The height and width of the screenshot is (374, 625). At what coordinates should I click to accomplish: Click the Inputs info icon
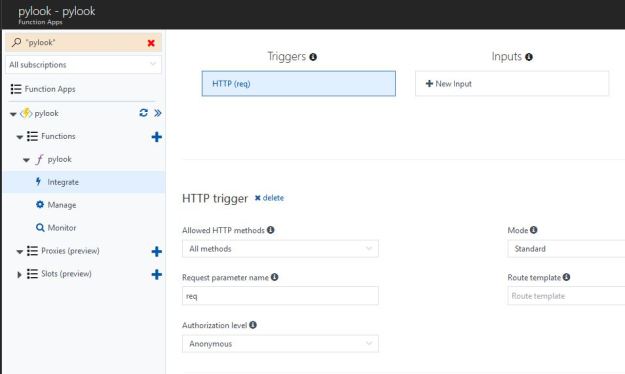[529, 57]
